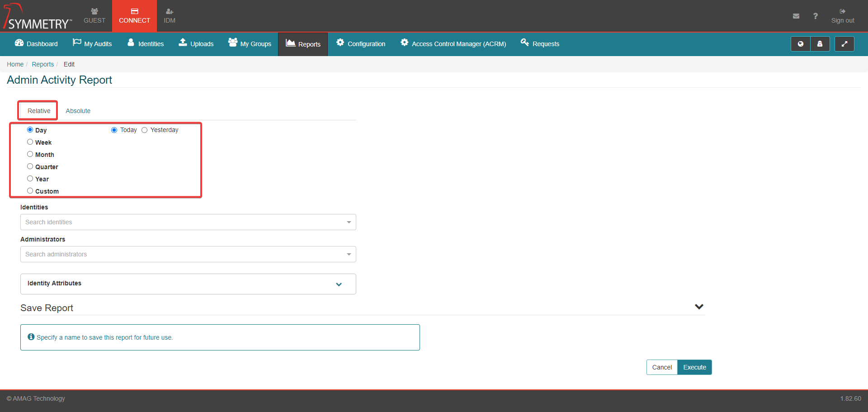Open help question mark icon
Image resolution: width=868 pixels, height=412 pixels.
click(815, 16)
